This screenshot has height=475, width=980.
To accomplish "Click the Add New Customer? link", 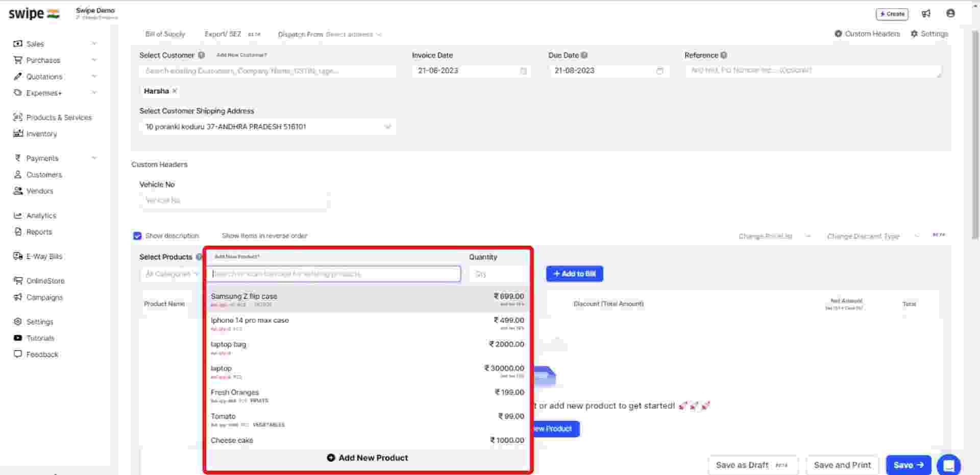I will 241,55.
